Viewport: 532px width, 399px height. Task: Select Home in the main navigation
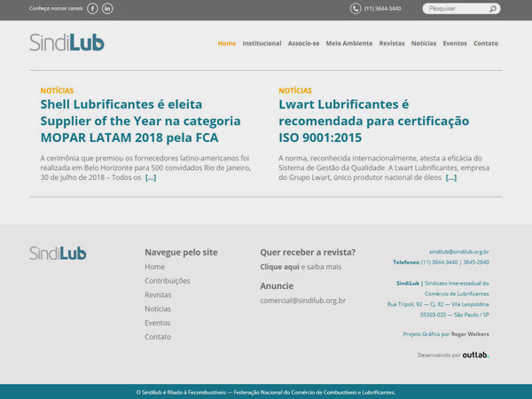click(227, 43)
